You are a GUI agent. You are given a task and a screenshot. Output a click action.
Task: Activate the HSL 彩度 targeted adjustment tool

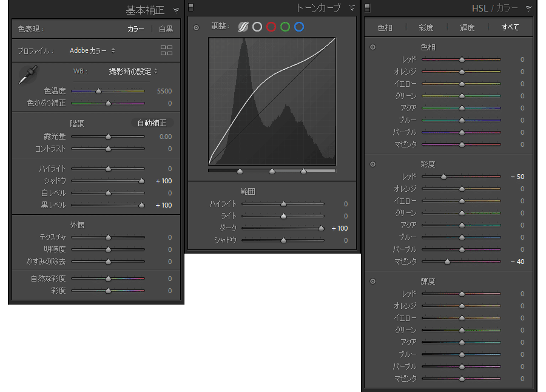[x=372, y=164]
